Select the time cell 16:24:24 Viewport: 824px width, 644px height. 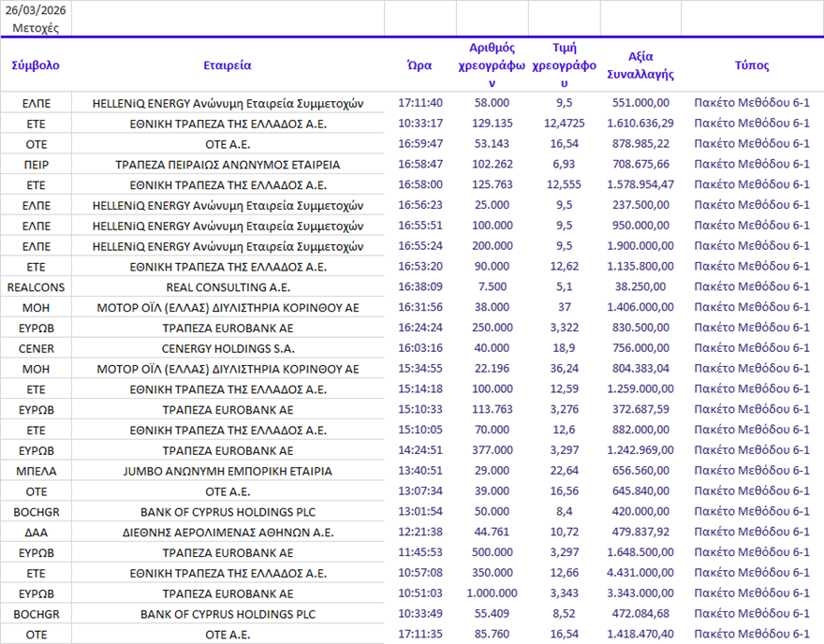click(419, 329)
